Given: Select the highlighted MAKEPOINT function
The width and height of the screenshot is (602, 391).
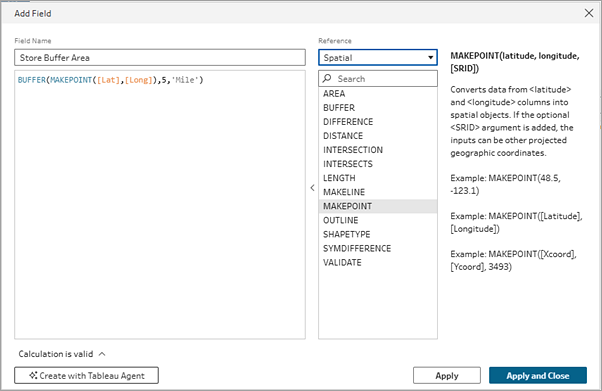Looking at the screenshot, I should [x=378, y=206].
